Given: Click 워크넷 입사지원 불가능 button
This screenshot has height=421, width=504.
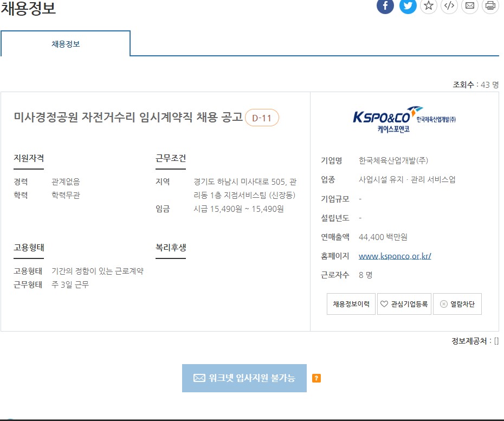Looking at the screenshot, I should pyautogui.click(x=244, y=378).
